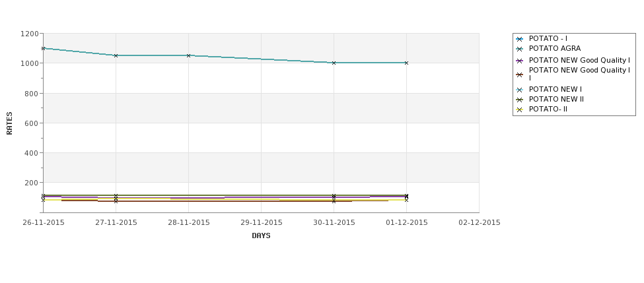Click the POTATO AGRA data point on 01-12-2015
644x283 pixels.
[x=407, y=63]
